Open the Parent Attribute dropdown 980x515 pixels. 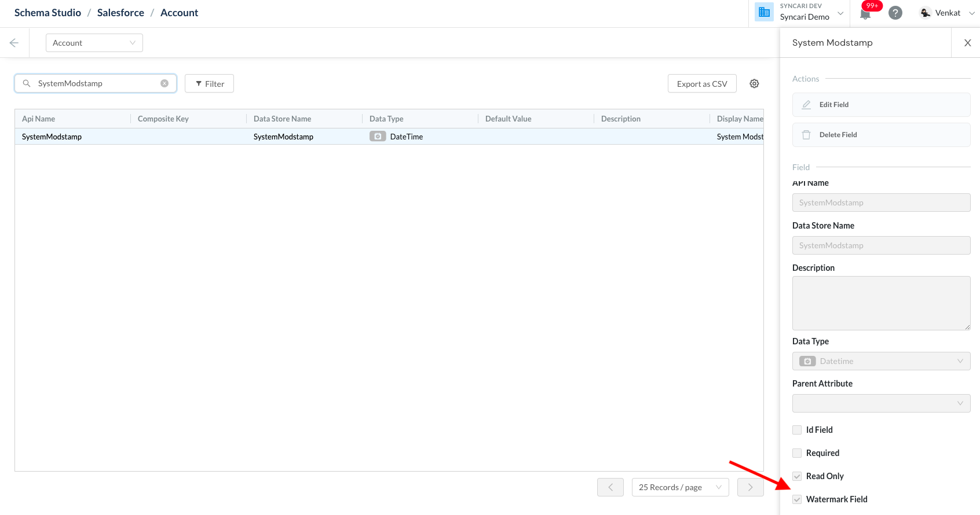pos(882,403)
